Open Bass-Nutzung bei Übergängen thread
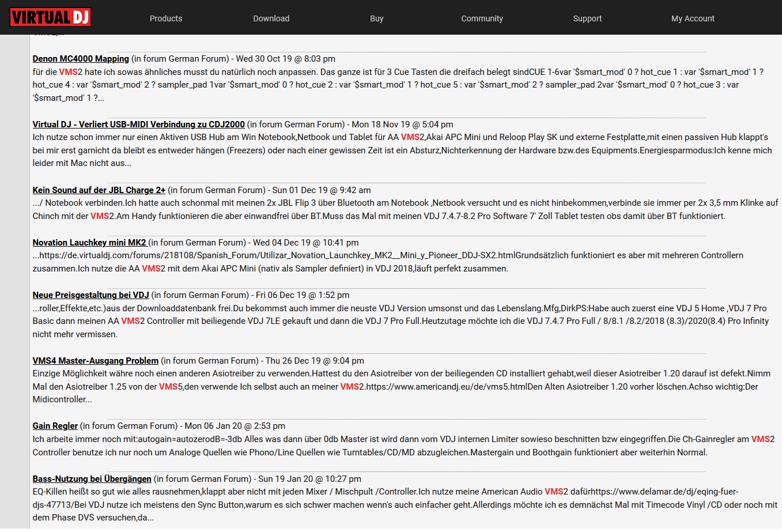 tap(92, 479)
